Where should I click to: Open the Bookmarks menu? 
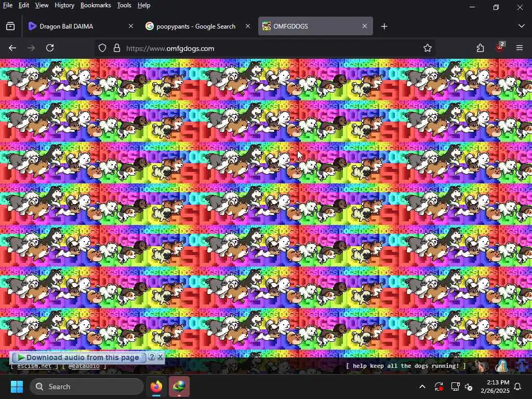point(96,5)
